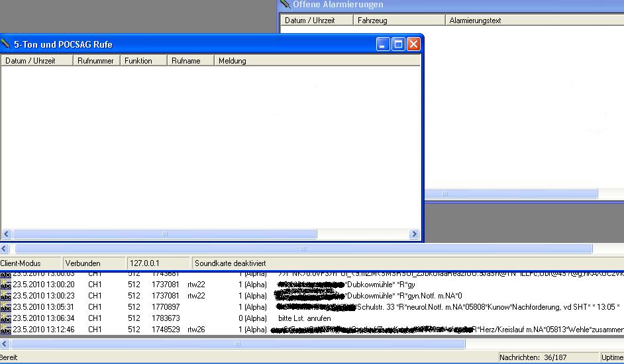Close the 5-Ton und POCSAG Rufe window

(x=413, y=44)
